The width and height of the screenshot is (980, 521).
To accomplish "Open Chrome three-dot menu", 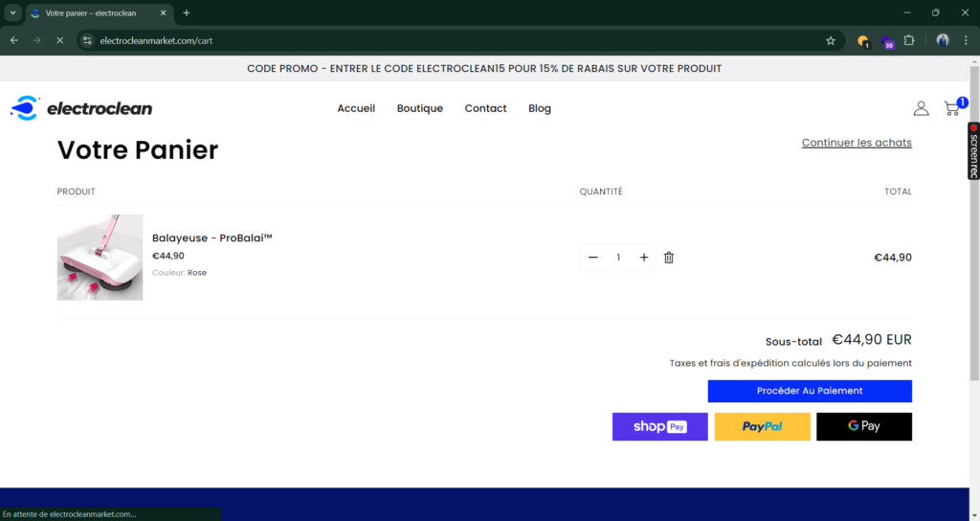I will (x=966, y=40).
